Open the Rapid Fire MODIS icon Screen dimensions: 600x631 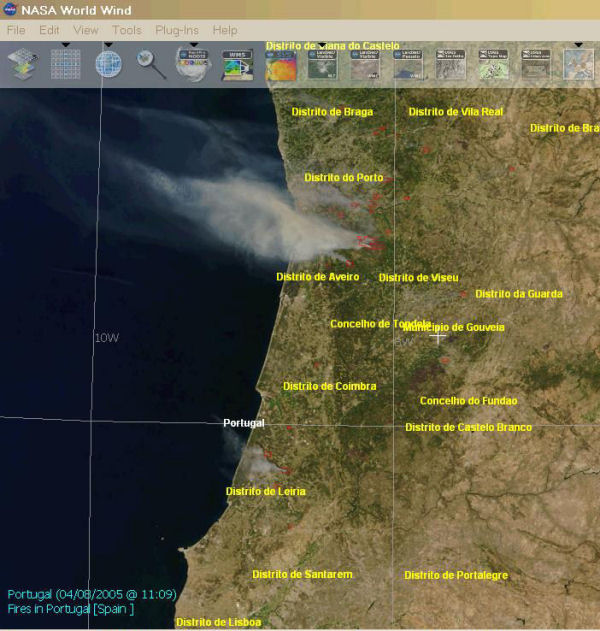coord(192,65)
